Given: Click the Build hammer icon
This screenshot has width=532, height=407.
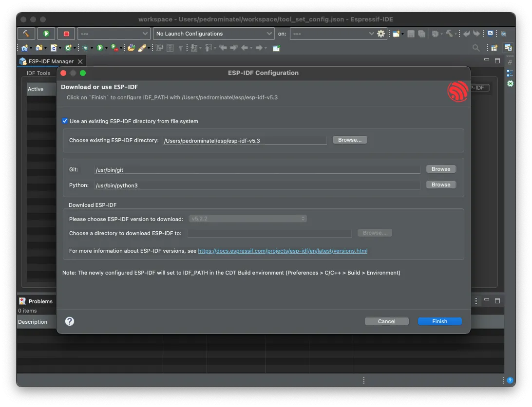Looking at the screenshot, I should click(26, 34).
